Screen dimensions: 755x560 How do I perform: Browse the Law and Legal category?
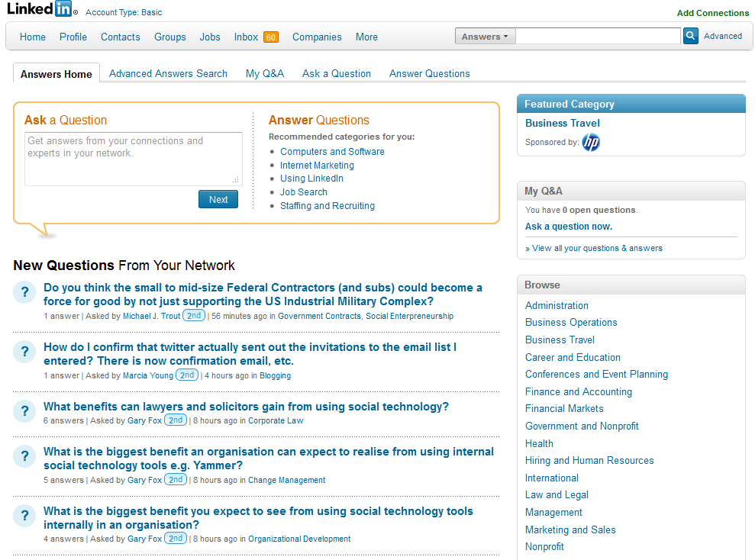[x=557, y=494]
